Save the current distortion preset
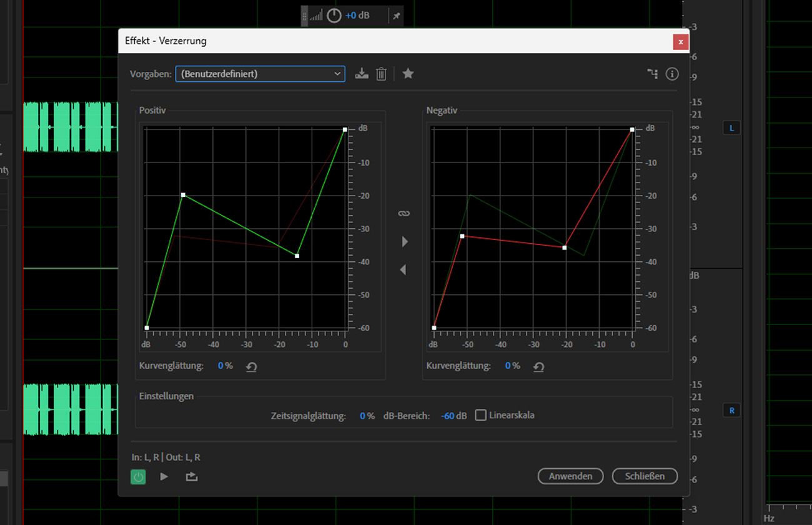The image size is (812, 525). [x=362, y=74]
